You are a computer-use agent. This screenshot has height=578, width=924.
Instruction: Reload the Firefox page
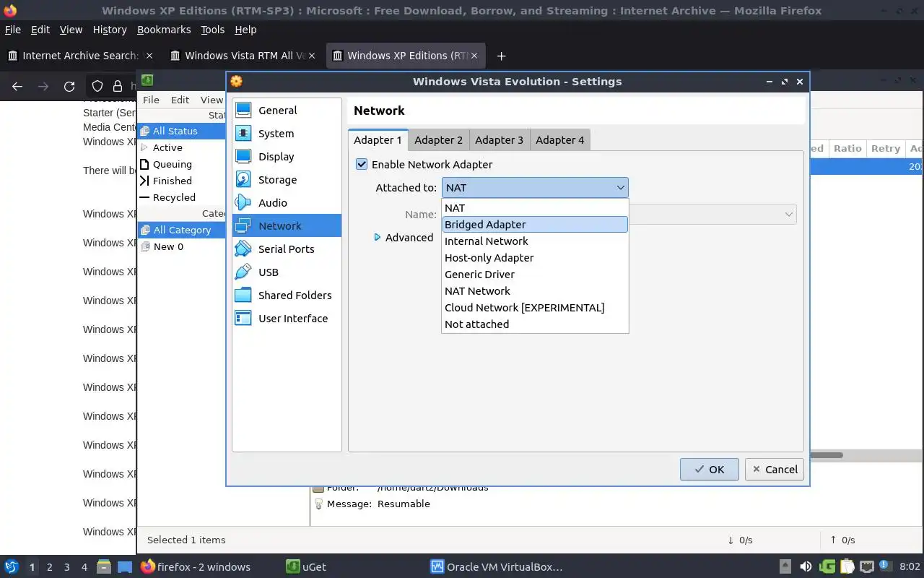coord(69,86)
